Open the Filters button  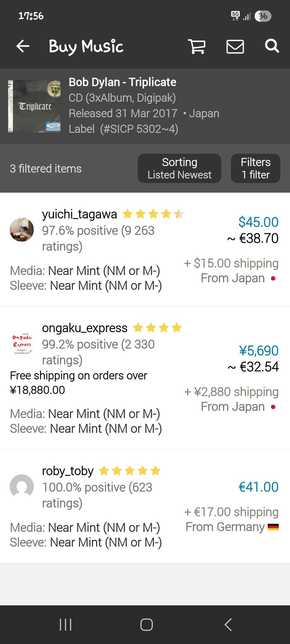256,168
